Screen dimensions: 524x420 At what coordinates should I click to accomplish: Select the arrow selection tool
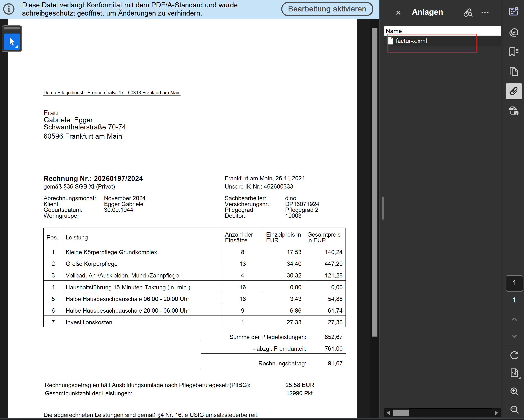coord(12,42)
